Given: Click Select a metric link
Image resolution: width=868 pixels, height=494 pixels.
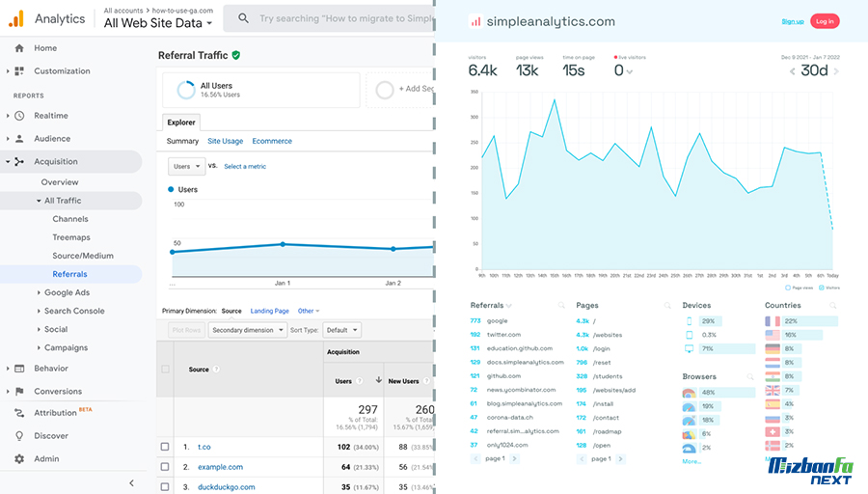Looking at the screenshot, I should pos(245,166).
